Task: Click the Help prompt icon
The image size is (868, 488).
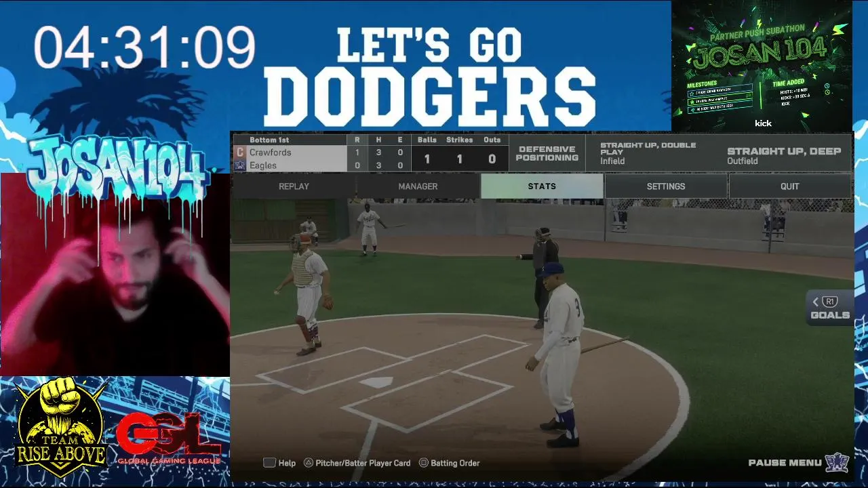Action: click(269, 463)
